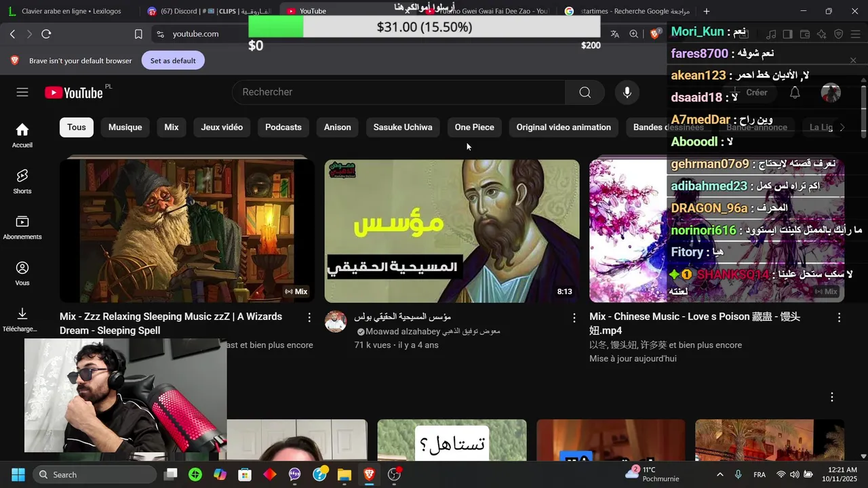Viewport: 868px width, 488px height.
Task: Open options for مؤسس المسيحية الحقيقي video
Action: [574, 317]
